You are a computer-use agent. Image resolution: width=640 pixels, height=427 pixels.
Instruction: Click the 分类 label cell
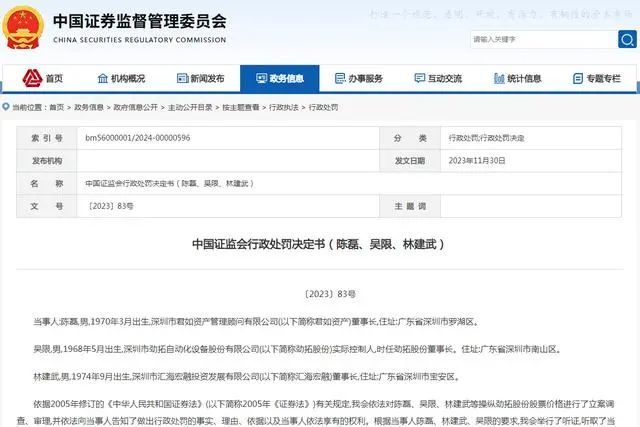click(x=410, y=138)
